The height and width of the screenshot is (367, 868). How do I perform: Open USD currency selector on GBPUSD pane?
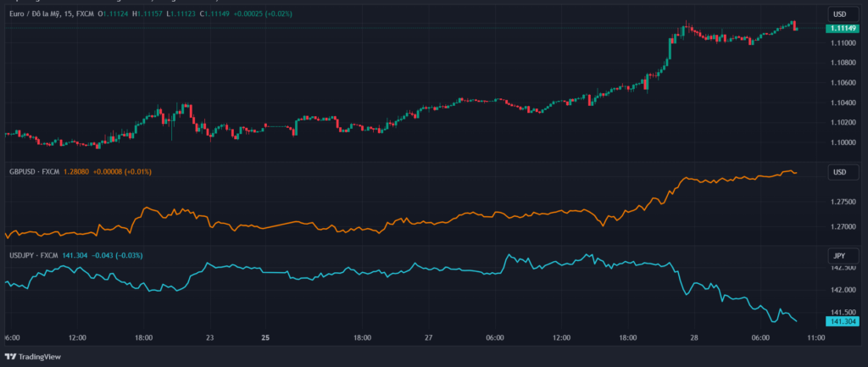840,172
